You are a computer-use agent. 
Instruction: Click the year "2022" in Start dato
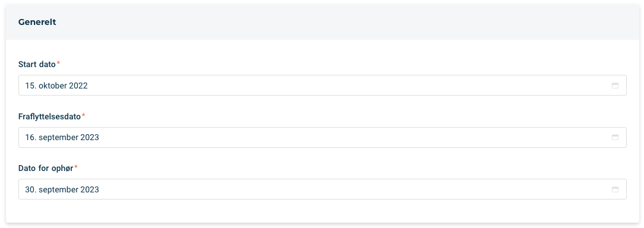point(78,86)
